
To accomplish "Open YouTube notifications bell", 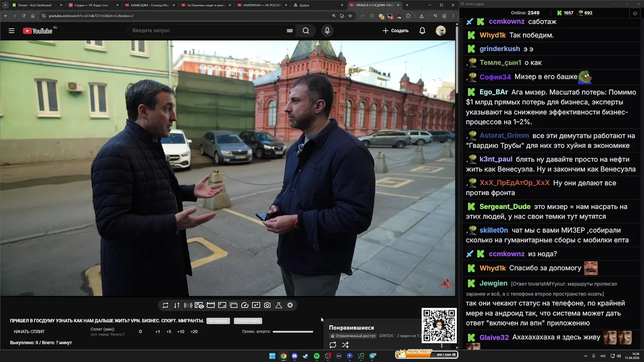I will (422, 31).
